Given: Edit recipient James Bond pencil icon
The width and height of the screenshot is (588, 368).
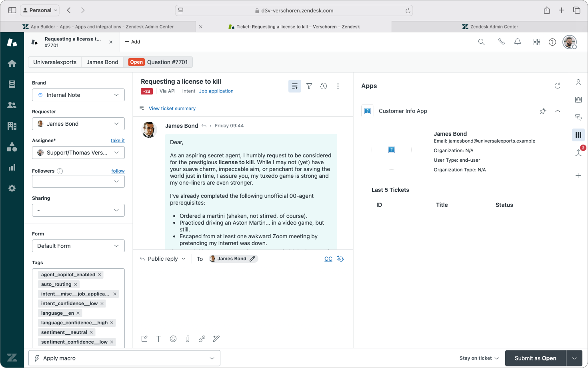Looking at the screenshot, I should [252, 259].
